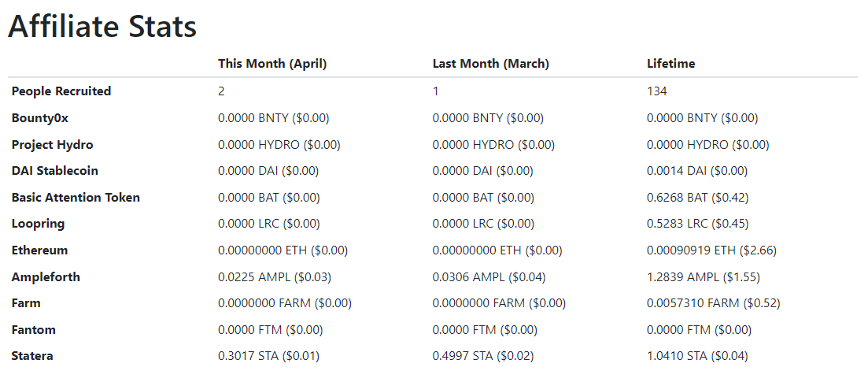The width and height of the screenshot is (868, 382).
Task: Select April people recruited value 2
Action: click(x=221, y=91)
